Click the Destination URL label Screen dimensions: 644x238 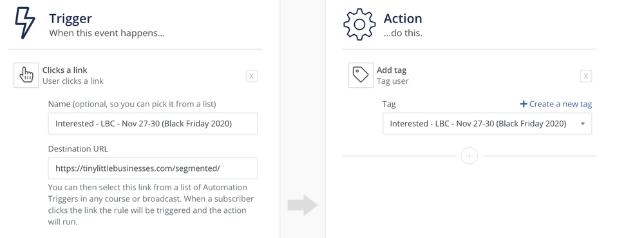(78, 149)
